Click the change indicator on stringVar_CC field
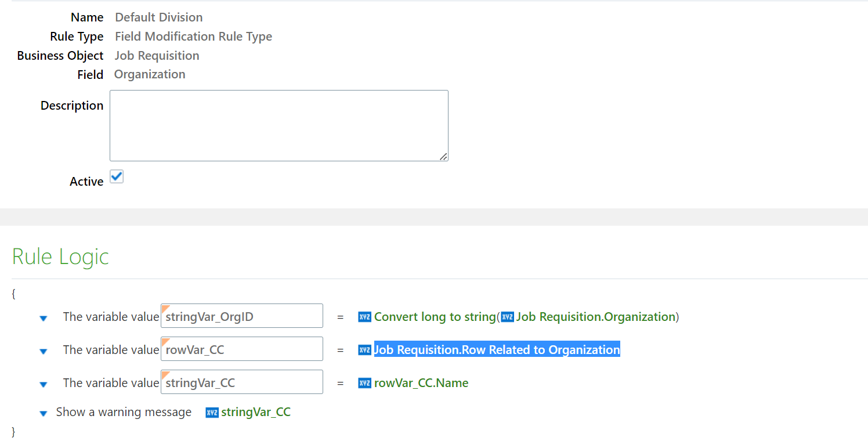This screenshot has height=448, width=868. pyautogui.click(x=164, y=374)
